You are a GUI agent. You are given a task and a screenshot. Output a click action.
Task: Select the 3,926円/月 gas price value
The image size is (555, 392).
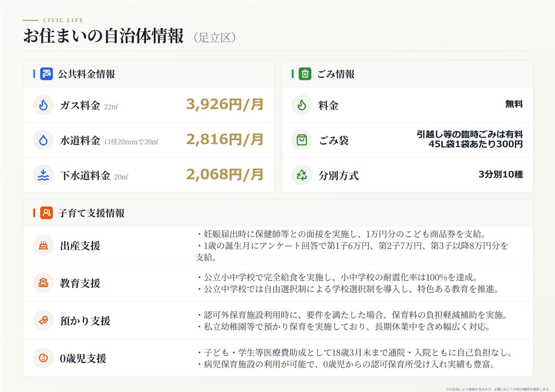tap(225, 105)
